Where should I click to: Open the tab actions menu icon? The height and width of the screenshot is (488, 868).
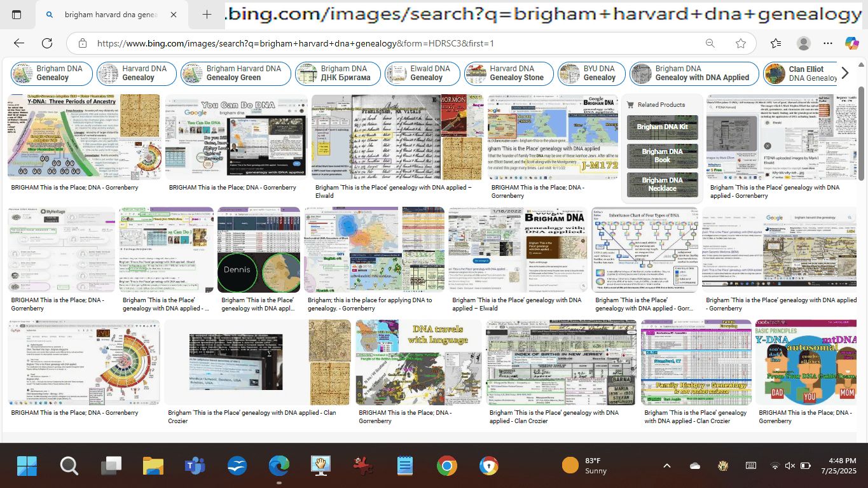17,15
